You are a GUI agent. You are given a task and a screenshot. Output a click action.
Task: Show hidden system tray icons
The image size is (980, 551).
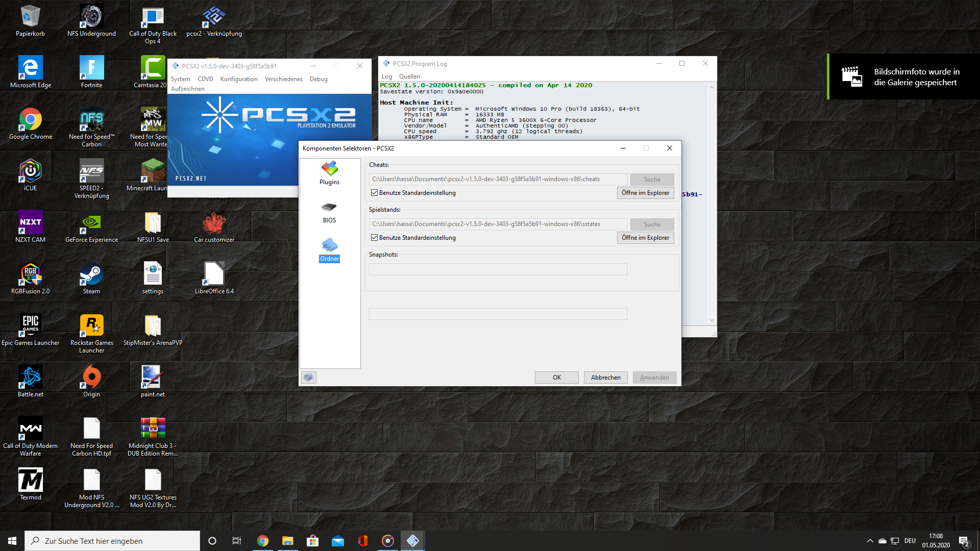(x=870, y=541)
